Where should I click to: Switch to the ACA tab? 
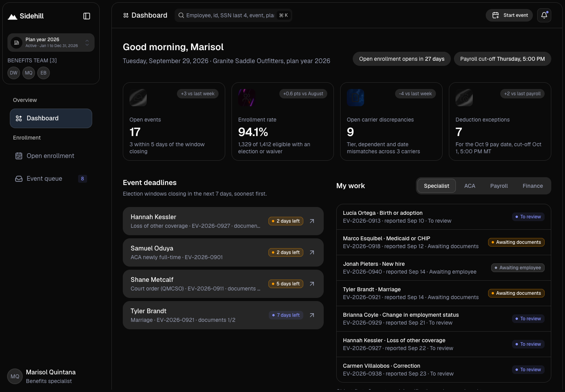click(x=470, y=186)
